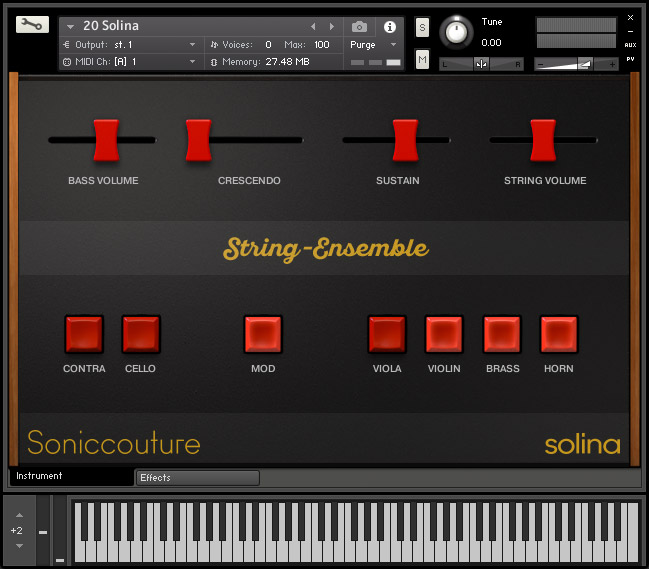
Task: Toggle the CONTRA bass button
Action: pos(84,334)
